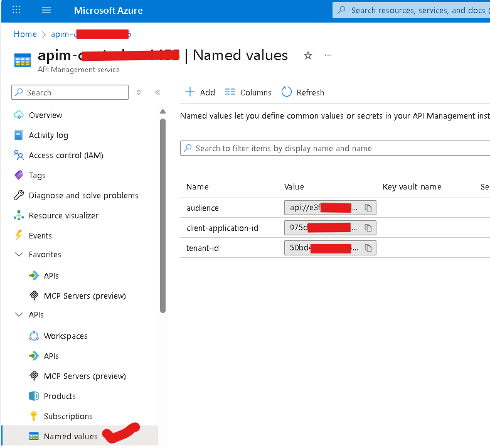Open Activity log in the sidebar
The height and width of the screenshot is (448, 490).
click(x=48, y=135)
